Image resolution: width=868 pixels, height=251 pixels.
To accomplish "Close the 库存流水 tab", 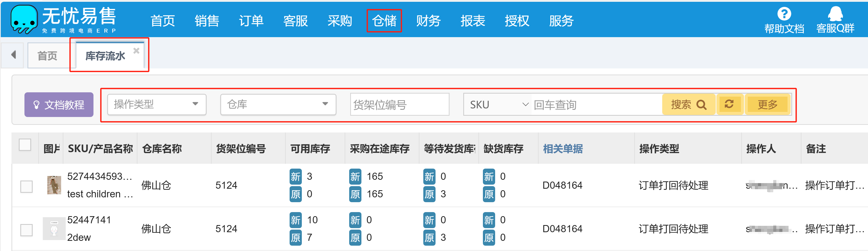I will (136, 51).
